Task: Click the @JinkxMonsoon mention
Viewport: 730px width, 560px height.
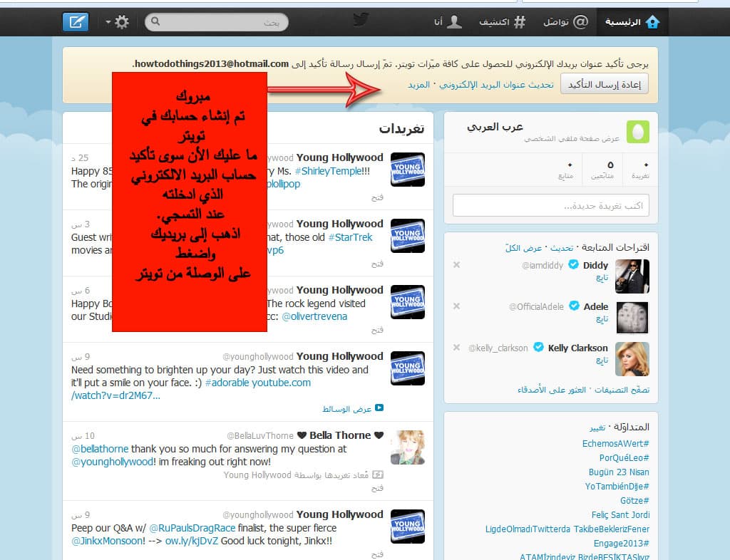Action: pyautogui.click(x=108, y=541)
